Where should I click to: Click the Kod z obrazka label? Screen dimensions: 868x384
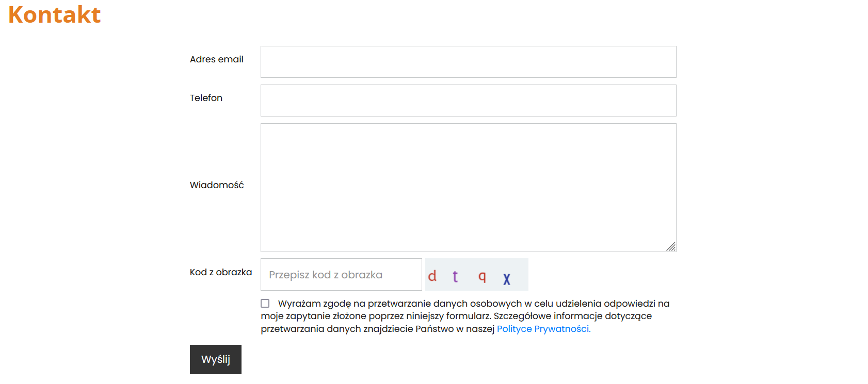click(221, 272)
